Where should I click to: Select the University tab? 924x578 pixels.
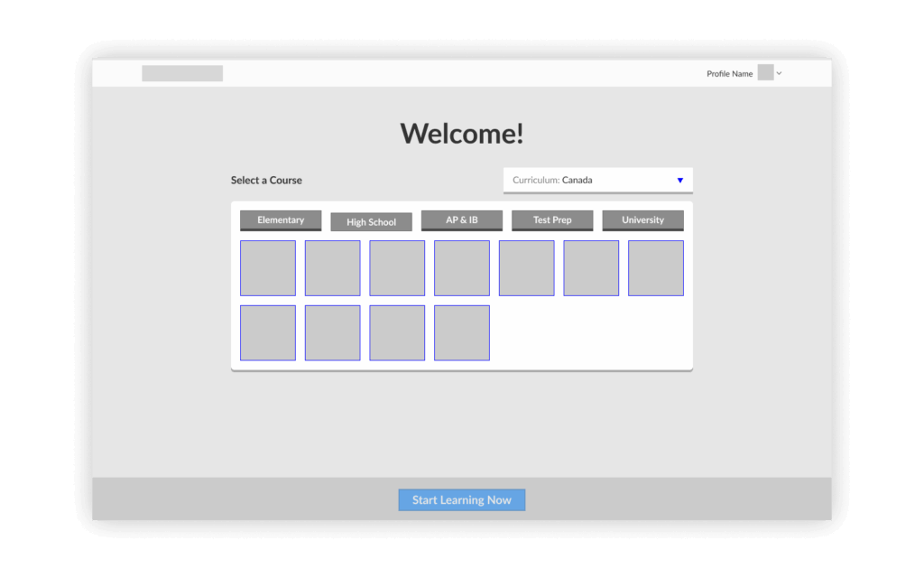pyautogui.click(x=642, y=220)
